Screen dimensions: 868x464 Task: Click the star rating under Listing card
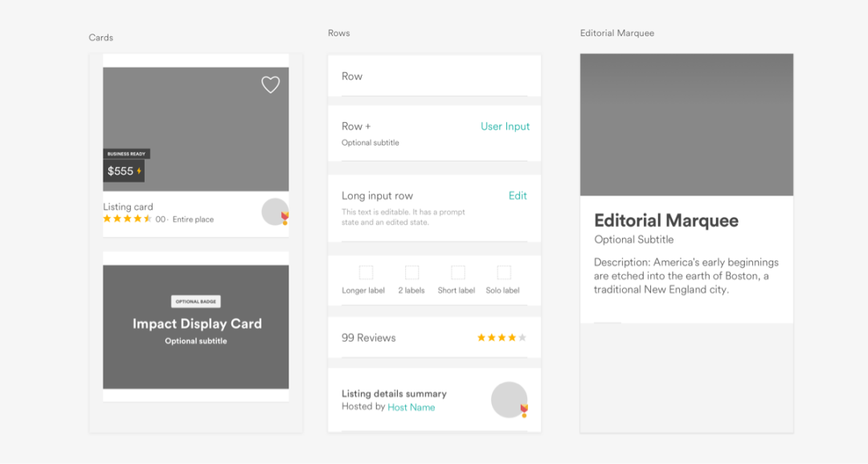point(127,219)
